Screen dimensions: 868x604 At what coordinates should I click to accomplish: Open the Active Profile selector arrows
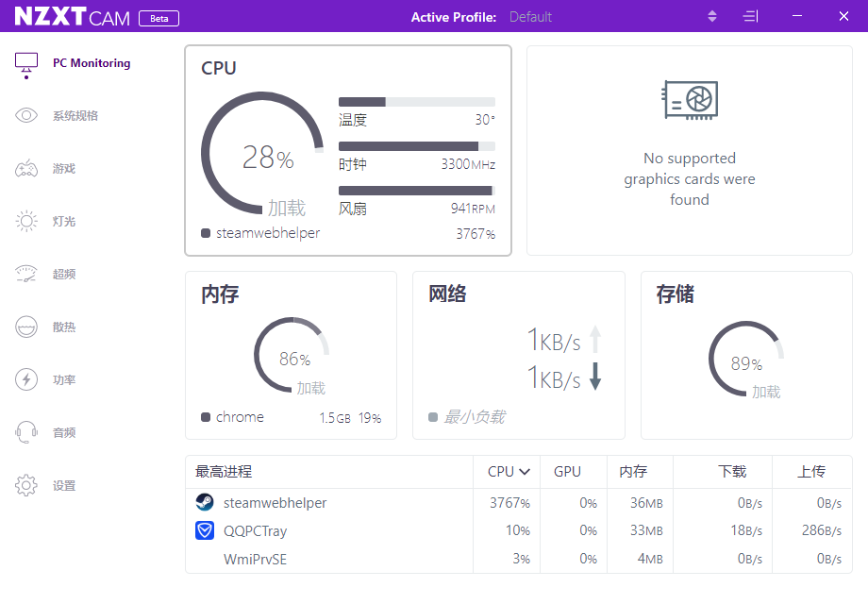click(x=712, y=17)
